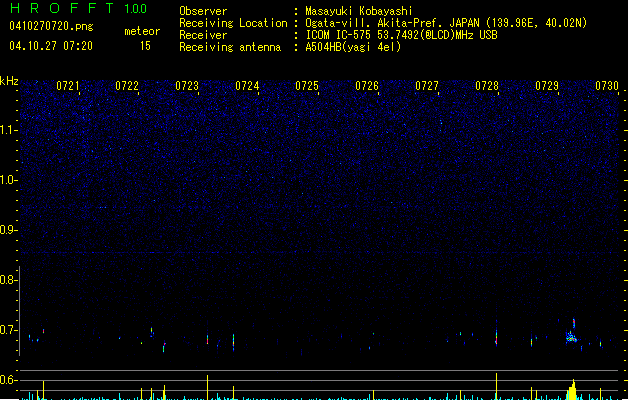
Task: Click the Receiving Location label
Action: pos(233,23)
